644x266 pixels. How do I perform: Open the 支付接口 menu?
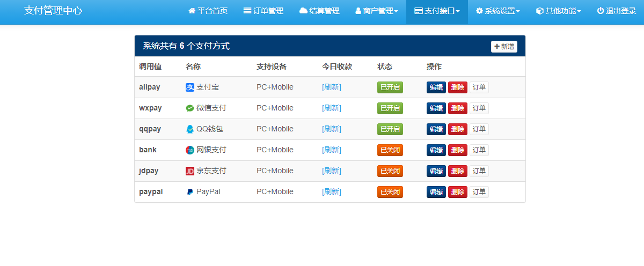[437, 11]
